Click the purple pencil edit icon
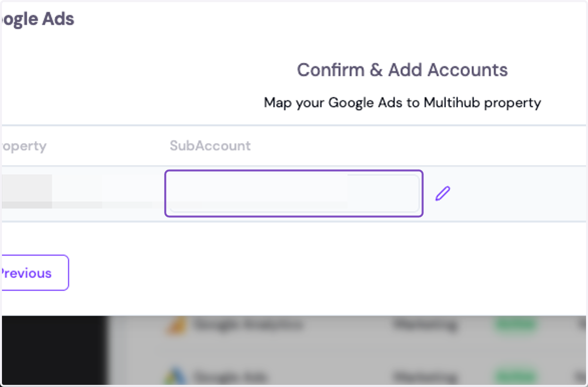This screenshot has width=588, height=387. coord(442,194)
